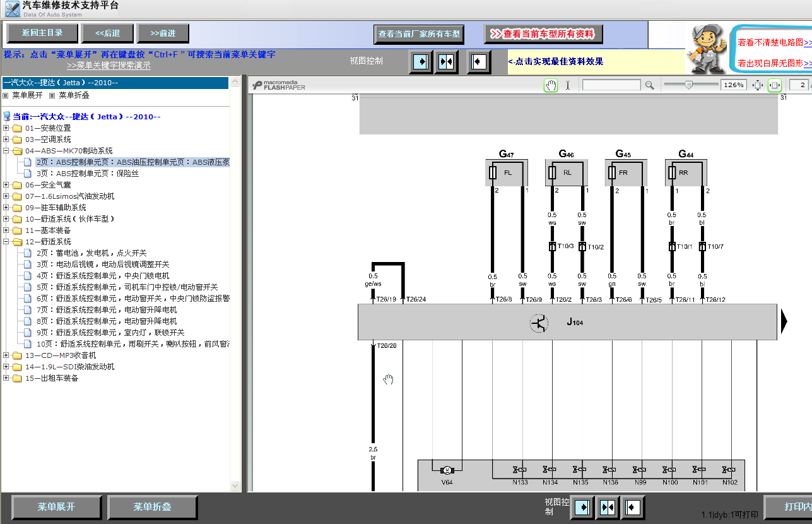
Task: Click the large 菜单展开 button in bottom bar
Action: pyautogui.click(x=56, y=507)
